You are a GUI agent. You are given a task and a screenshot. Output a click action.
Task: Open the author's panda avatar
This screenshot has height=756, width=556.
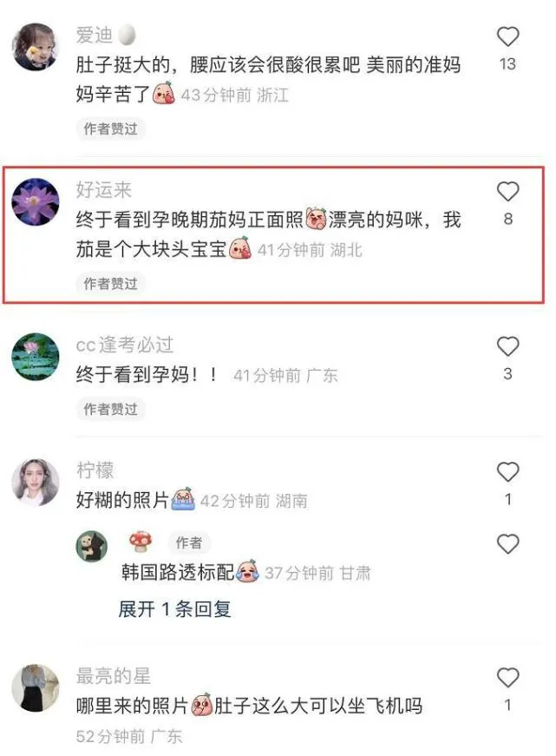pos(92,546)
